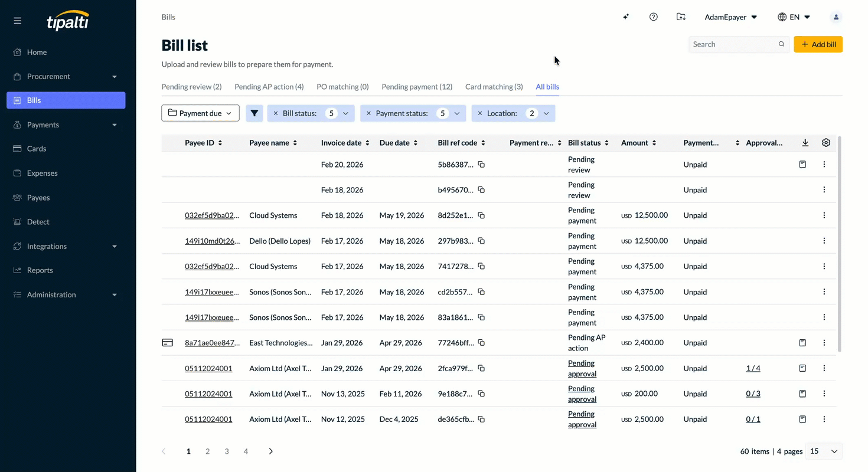This screenshot has width=868, height=472.
Task: Switch to Pending review tab
Action: [x=191, y=87]
